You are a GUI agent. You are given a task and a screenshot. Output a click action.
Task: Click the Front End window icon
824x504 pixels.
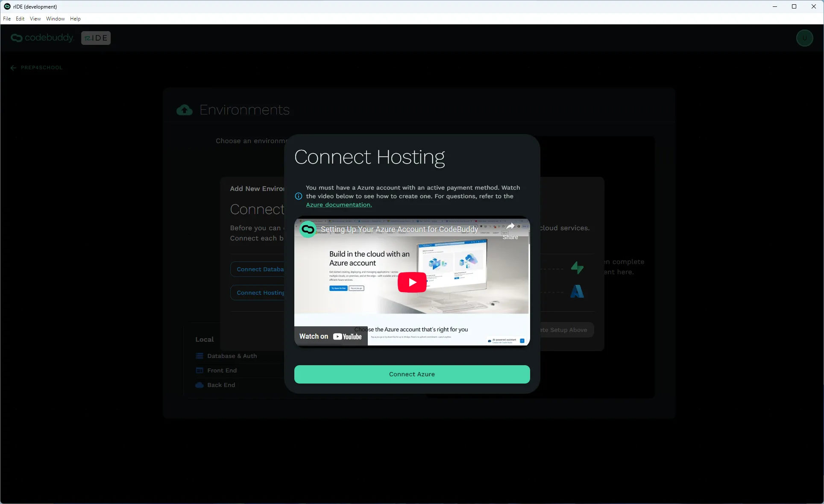199,371
